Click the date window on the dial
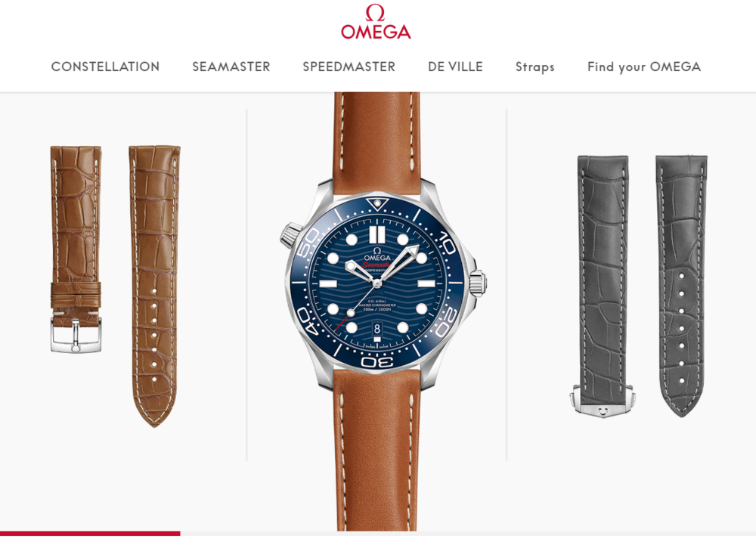 pyautogui.click(x=377, y=330)
